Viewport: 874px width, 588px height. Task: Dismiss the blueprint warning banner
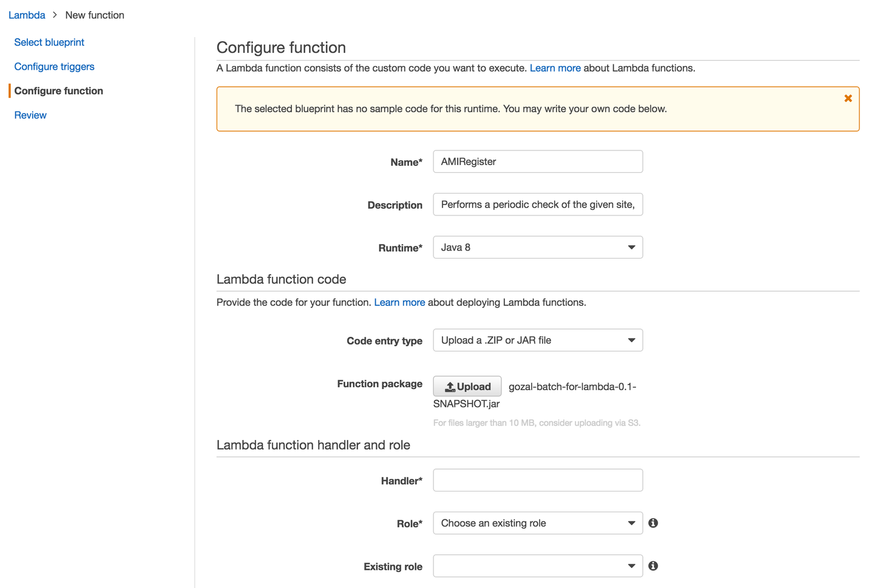[848, 98]
